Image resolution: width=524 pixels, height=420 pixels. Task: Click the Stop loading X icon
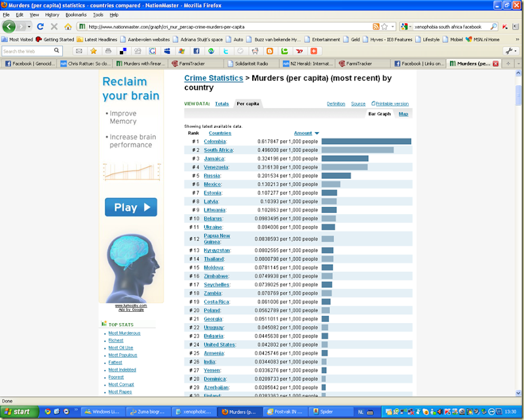54,26
